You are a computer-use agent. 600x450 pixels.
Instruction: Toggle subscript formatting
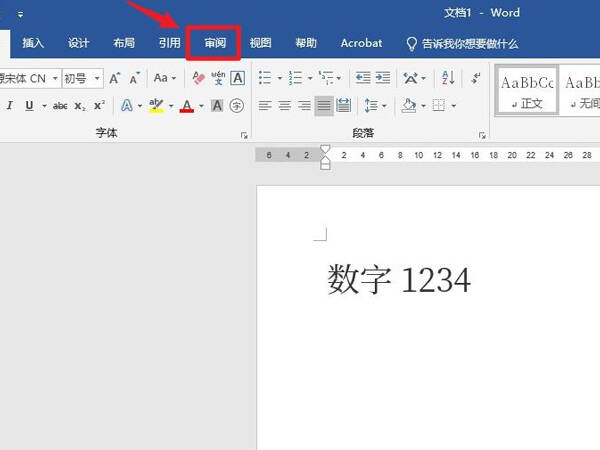80,106
